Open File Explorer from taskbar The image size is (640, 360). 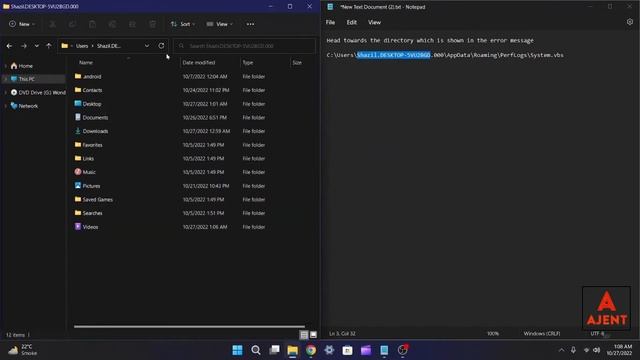(x=293, y=350)
